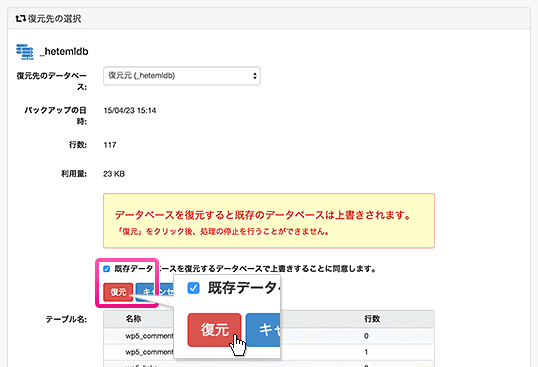
Task: Click the second wp5_comment table row
Action: pyautogui.click(x=269, y=352)
